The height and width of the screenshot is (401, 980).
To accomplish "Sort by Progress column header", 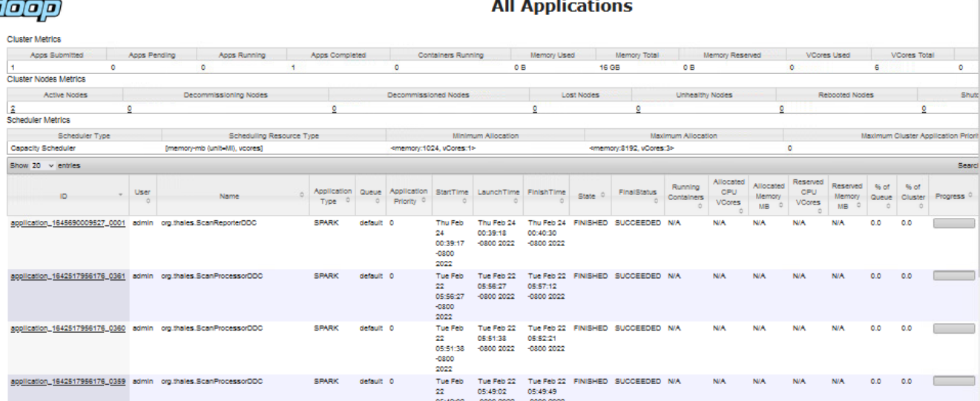I will point(953,196).
